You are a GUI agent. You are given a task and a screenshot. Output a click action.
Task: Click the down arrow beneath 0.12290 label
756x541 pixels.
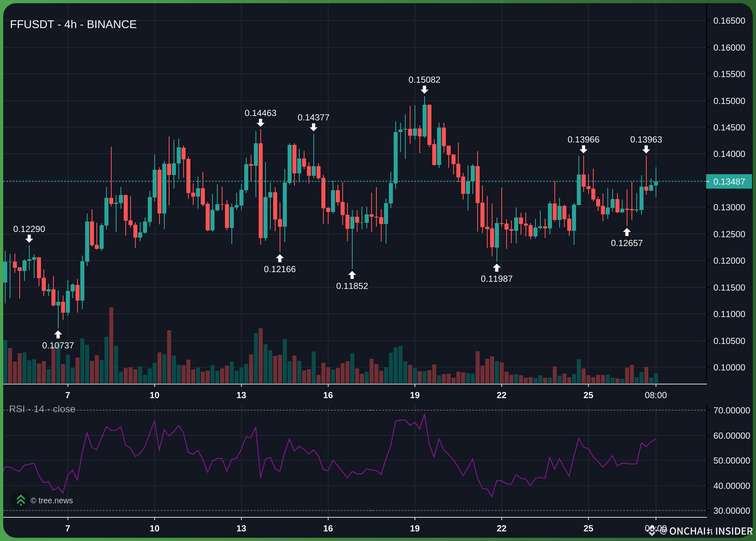tap(29, 239)
